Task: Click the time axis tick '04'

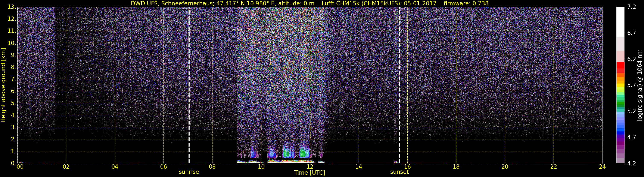Action: point(115,167)
